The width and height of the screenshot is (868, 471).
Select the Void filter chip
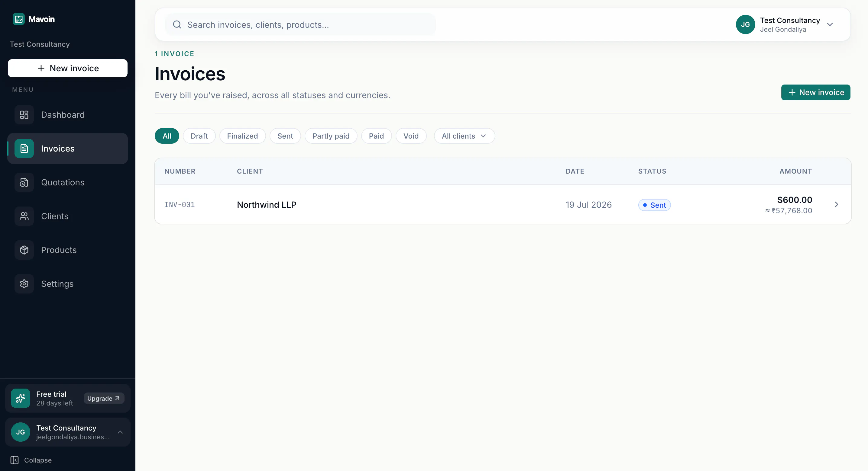(x=411, y=136)
